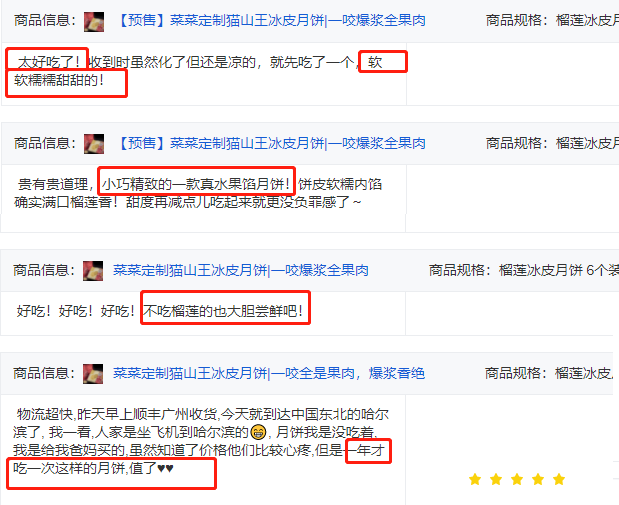Click 太好吃了 highlighted review text

[x=50, y=62]
